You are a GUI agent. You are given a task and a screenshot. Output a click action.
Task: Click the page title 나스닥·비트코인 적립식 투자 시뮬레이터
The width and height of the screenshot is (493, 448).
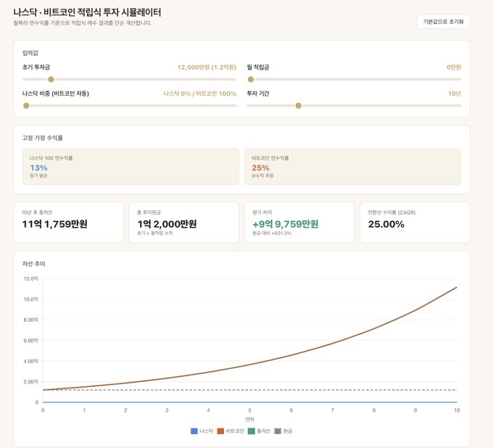tap(87, 12)
